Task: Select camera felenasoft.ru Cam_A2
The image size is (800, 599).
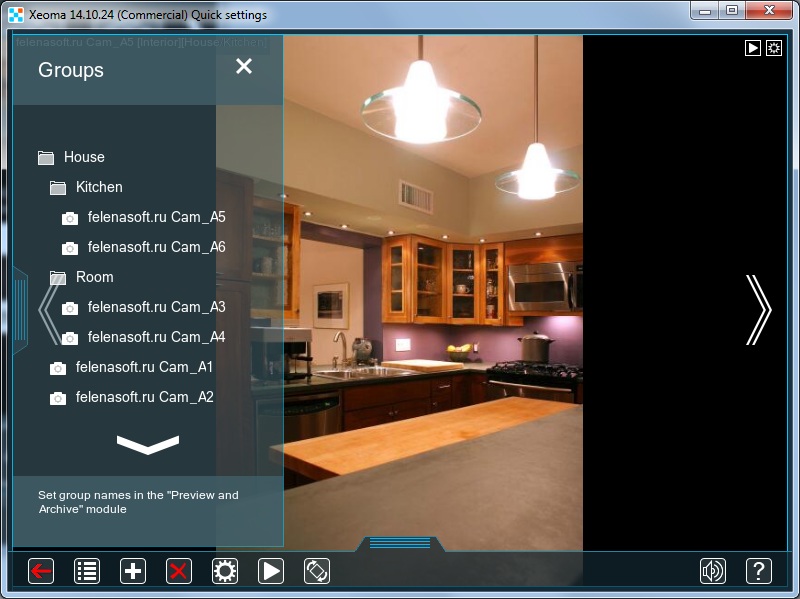Action: [131, 397]
